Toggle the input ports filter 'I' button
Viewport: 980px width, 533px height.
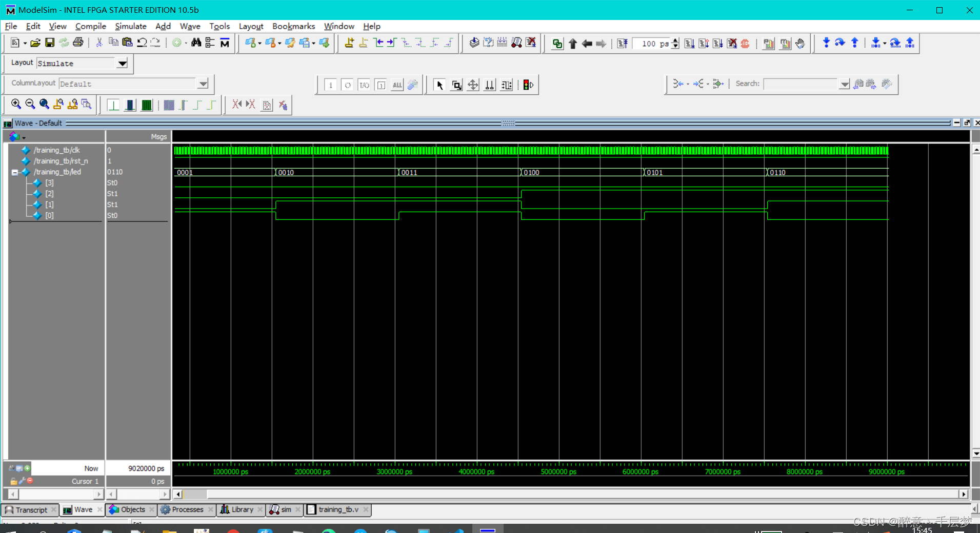(x=331, y=85)
